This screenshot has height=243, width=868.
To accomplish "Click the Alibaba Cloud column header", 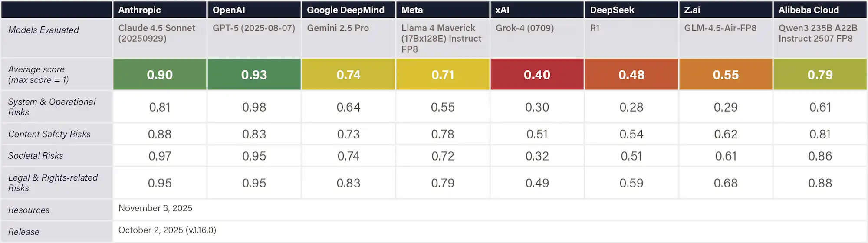I will tap(809, 10).
